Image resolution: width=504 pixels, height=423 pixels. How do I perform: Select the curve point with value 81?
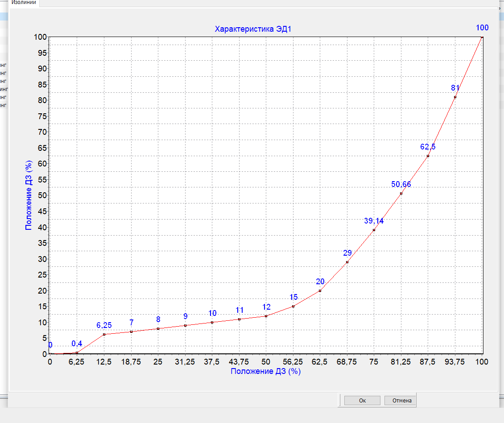(455, 97)
